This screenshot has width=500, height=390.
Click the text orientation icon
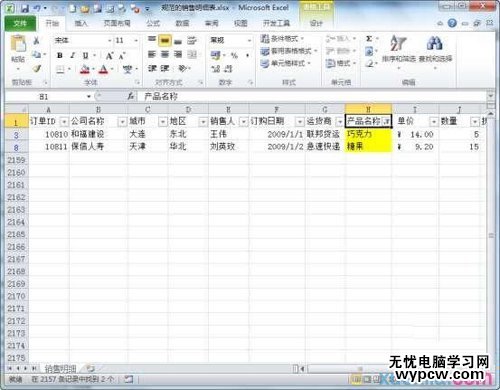point(183,69)
